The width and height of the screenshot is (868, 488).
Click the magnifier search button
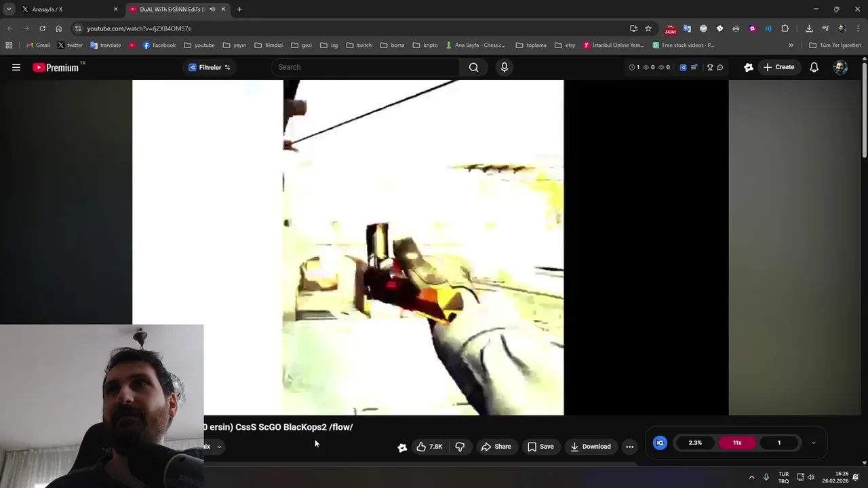pyautogui.click(x=473, y=67)
